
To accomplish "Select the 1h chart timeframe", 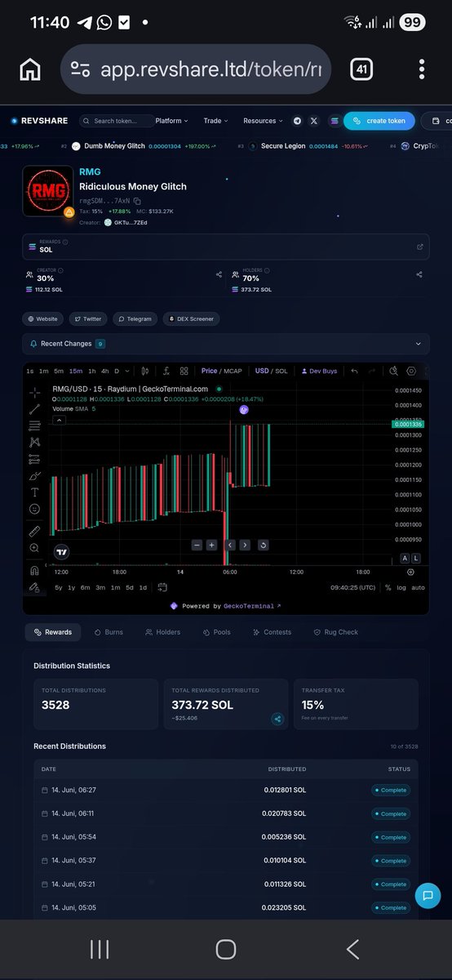I will (91, 371).
